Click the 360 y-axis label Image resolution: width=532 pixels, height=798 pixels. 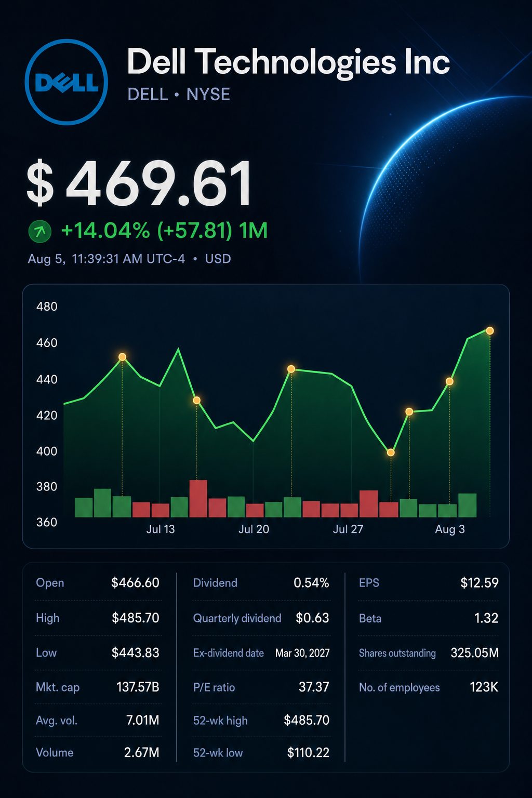click(x=47, y=522)
